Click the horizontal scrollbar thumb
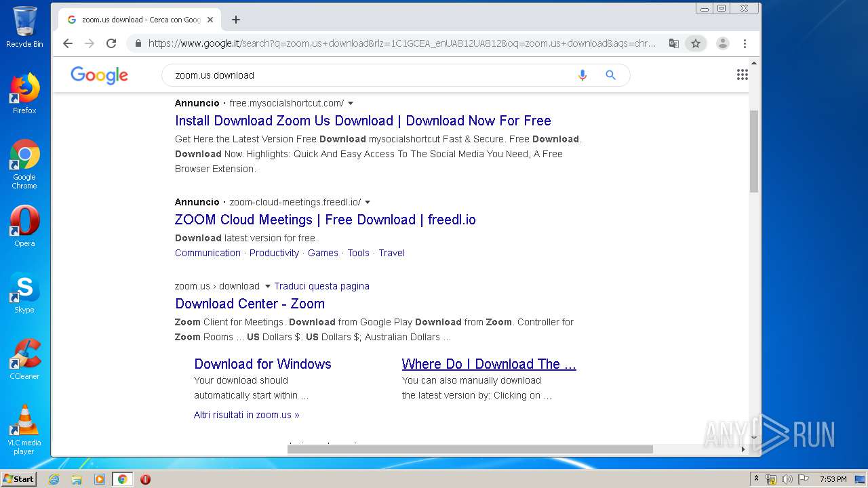Image resolution: width=868 pixels, height=488 pixels. (470, 449)
